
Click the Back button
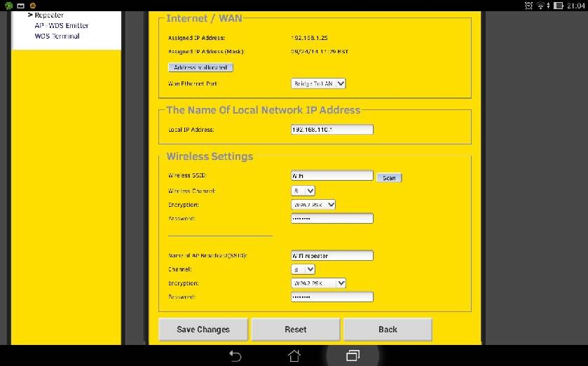tap(388, 330)
